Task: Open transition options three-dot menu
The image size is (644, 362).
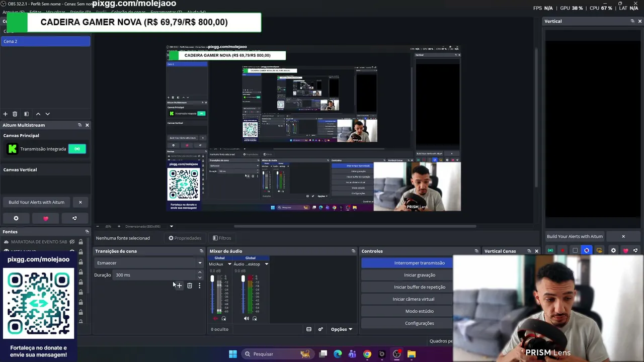Action: [199, 286]
